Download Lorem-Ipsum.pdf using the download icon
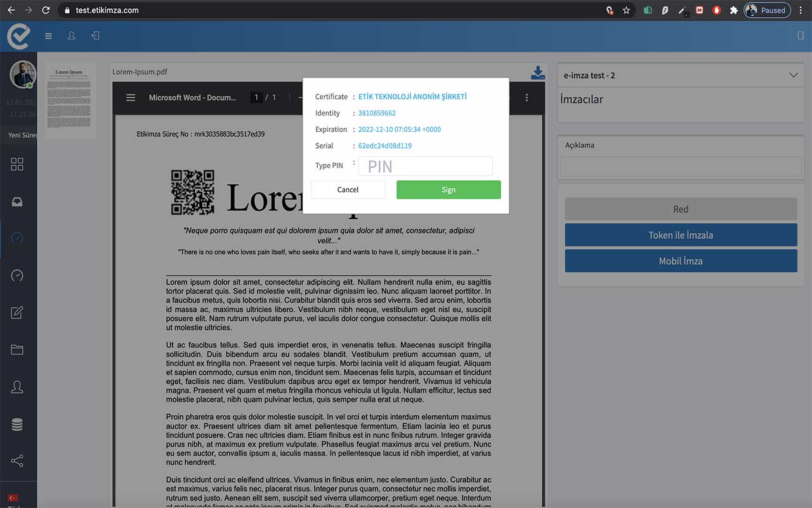This screenshot has height=508, width=812. coord(537,72)
